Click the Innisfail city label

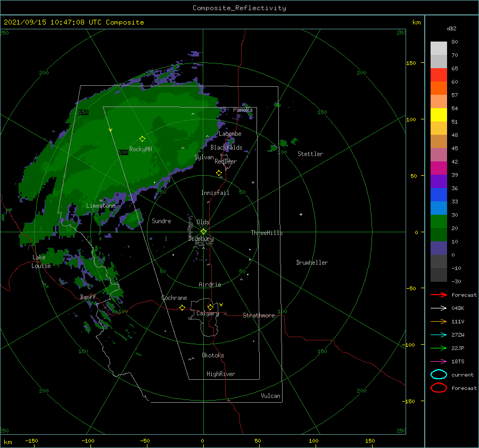pyautogui.click(x=215, y=193)
